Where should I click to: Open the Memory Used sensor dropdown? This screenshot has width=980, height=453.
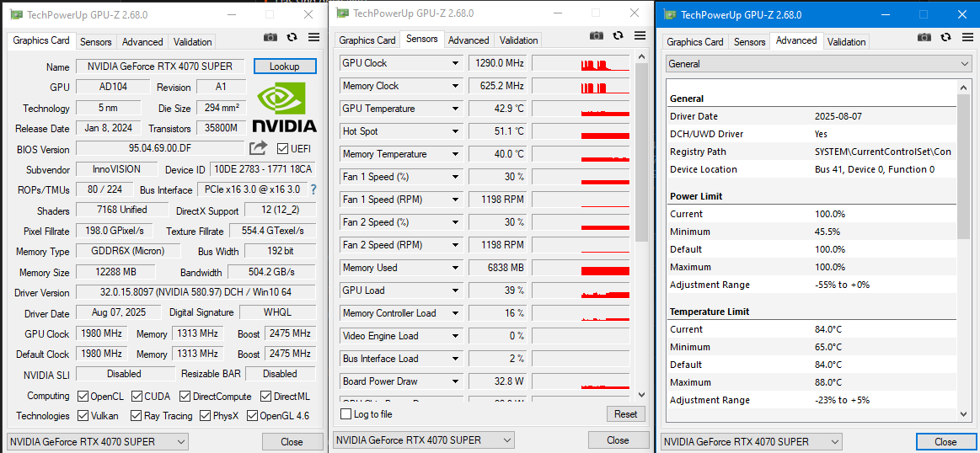tap(456, 268)
